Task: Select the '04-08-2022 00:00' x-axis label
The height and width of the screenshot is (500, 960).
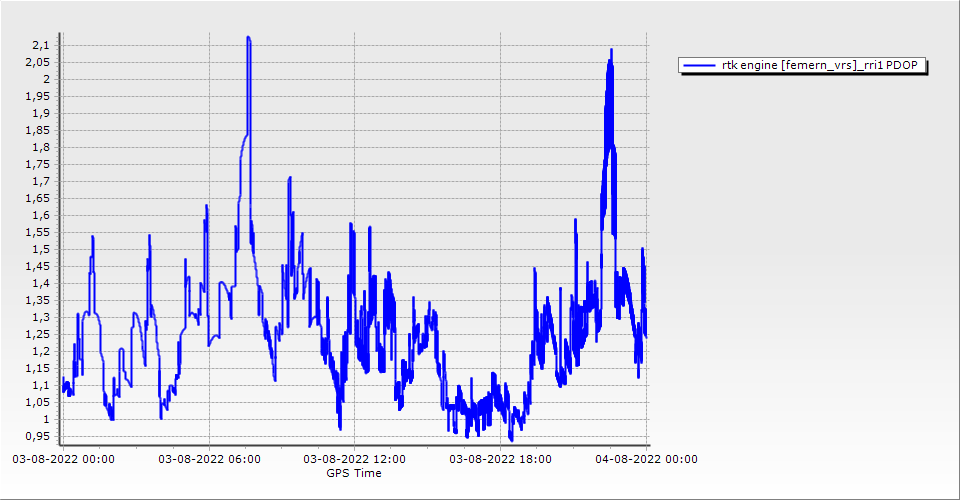Action: [647, 459]
